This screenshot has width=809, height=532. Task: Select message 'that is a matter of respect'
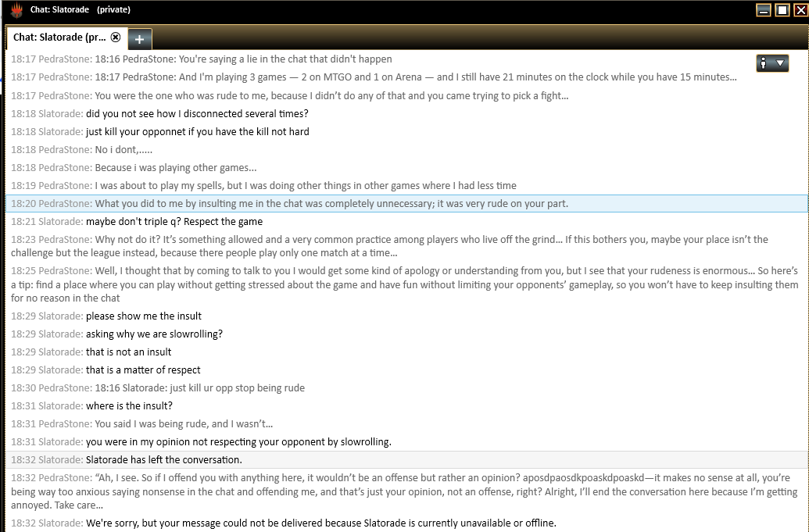[406, 370]
